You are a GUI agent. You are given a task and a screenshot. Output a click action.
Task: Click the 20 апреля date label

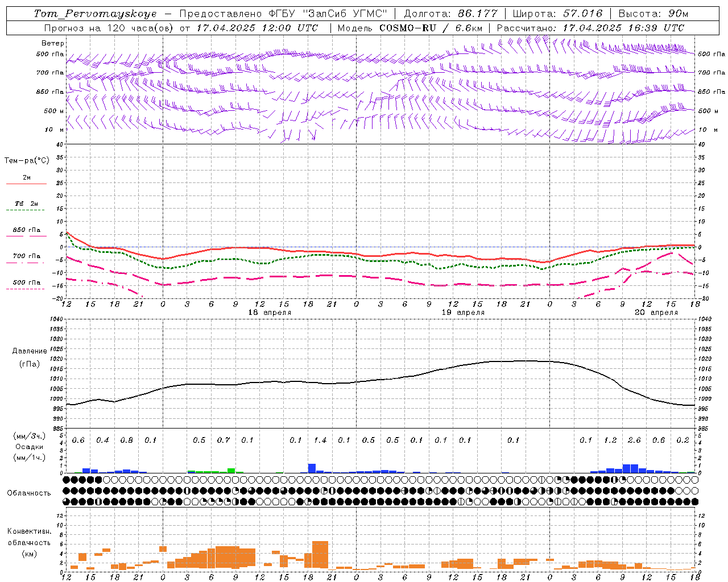[x=656, y=313]
